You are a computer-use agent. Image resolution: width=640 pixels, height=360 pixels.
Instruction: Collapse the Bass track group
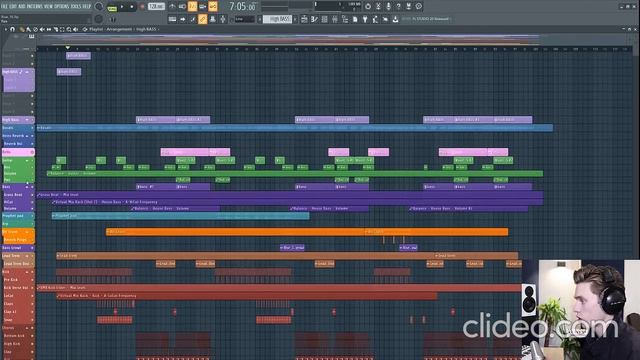pos(27,187)
